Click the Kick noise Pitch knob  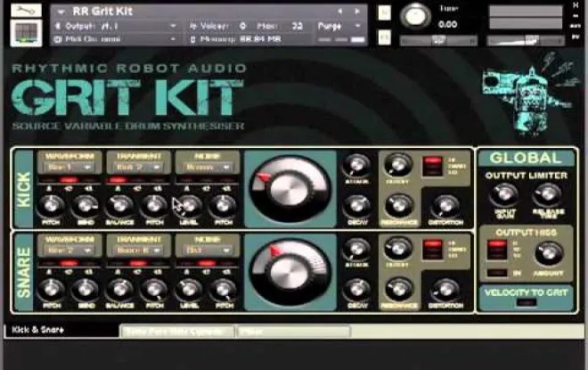pos(223,206)
